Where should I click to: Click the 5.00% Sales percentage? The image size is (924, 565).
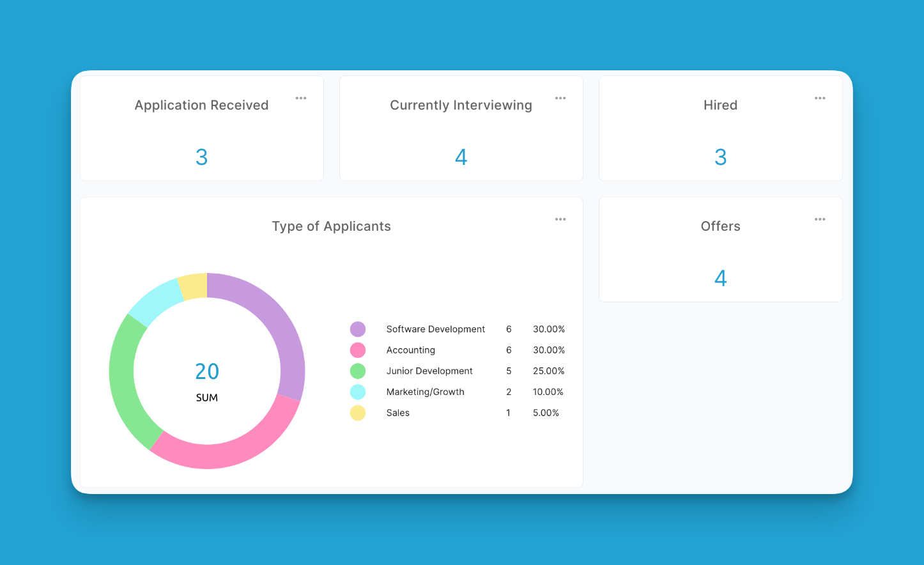pyautogui.click(x=546, y=413)
